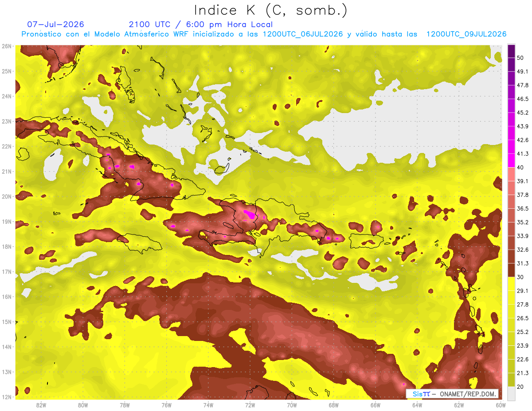This screenshot has width=532, height=411.
Task: Click the color bar label "32.6"
Action: [523, 250]
